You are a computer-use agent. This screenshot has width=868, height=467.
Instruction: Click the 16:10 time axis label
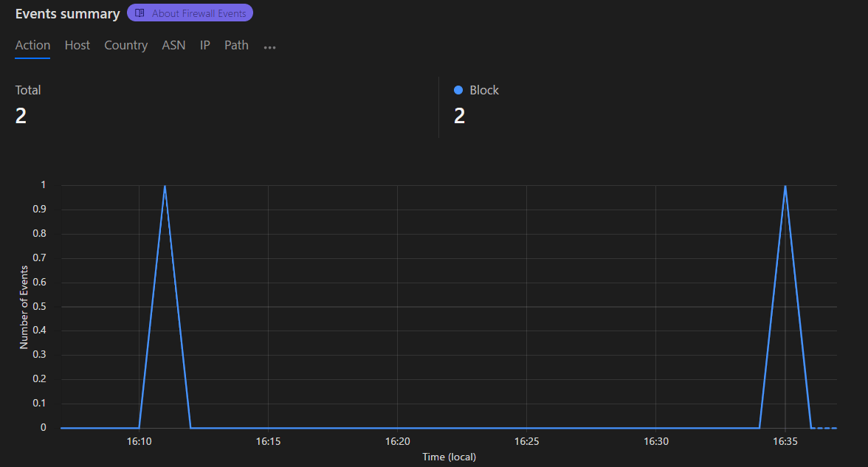point(139,441)
